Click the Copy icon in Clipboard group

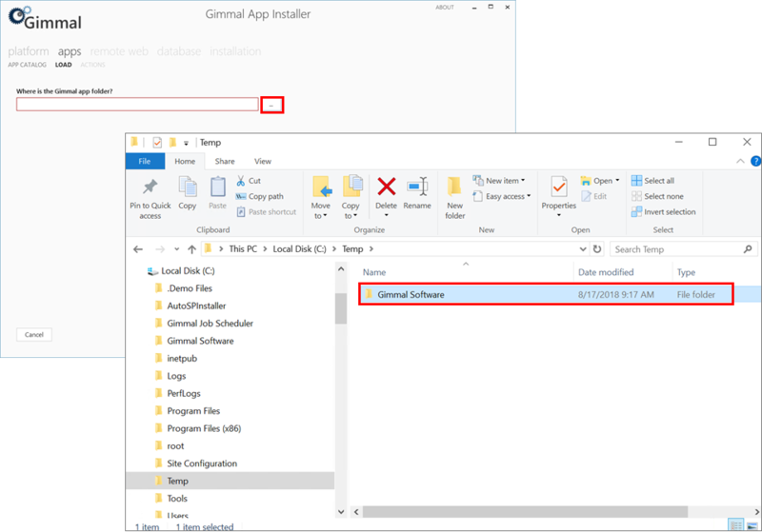(x=188, y=188)
